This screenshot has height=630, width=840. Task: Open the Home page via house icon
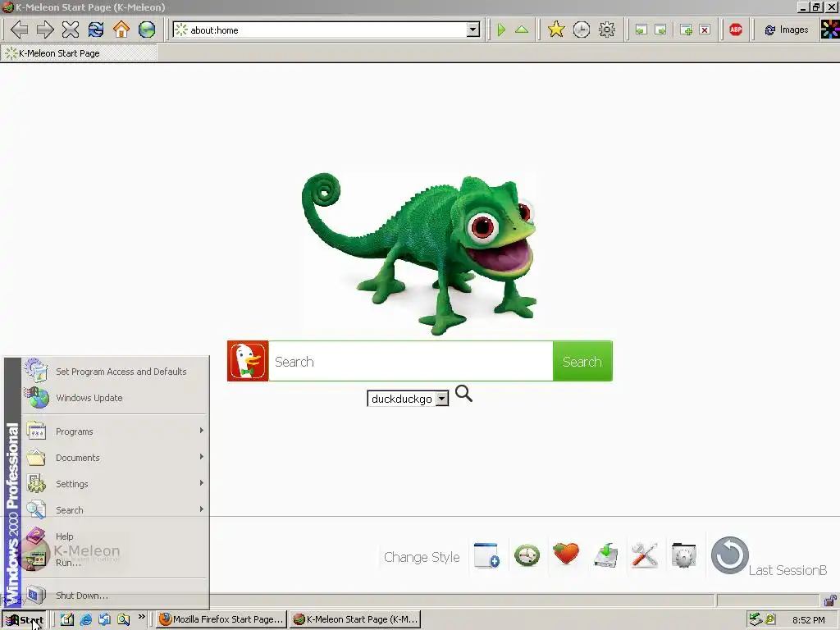tap(121, 30)
